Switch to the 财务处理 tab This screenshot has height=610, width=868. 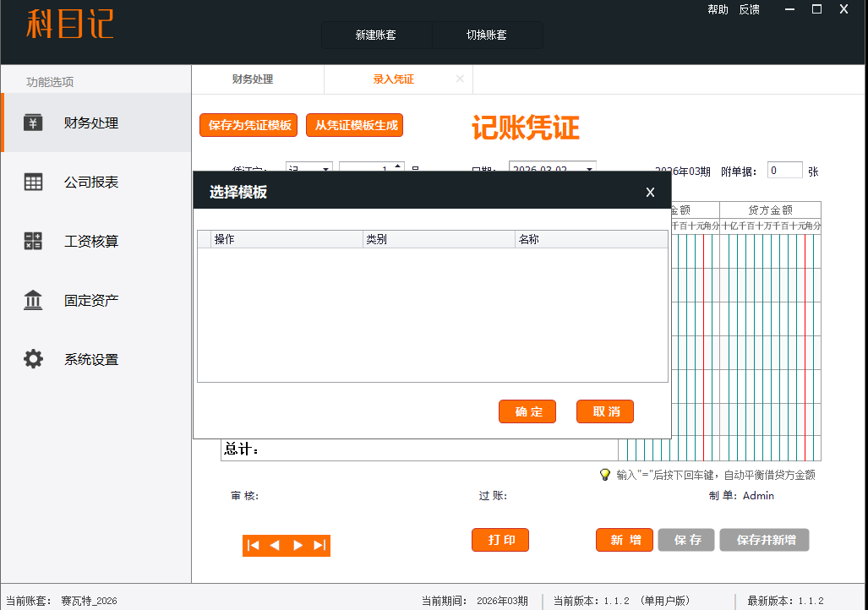click(253, 79)
